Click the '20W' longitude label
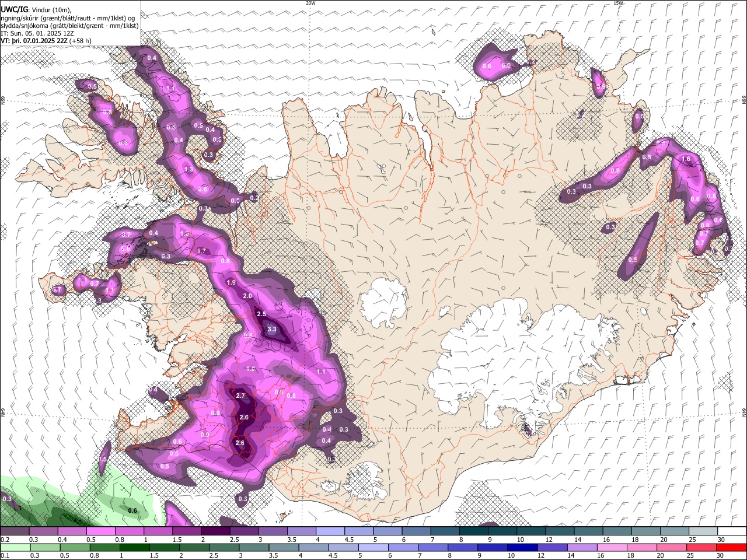This screenshot has width=747, height=560. (x=310, y=3)
